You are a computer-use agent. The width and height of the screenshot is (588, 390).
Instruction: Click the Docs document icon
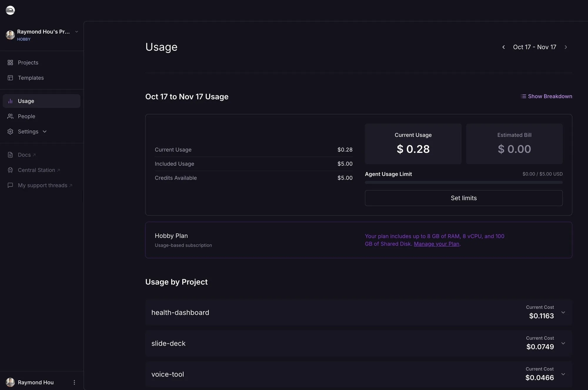click(x=10, y=155)
